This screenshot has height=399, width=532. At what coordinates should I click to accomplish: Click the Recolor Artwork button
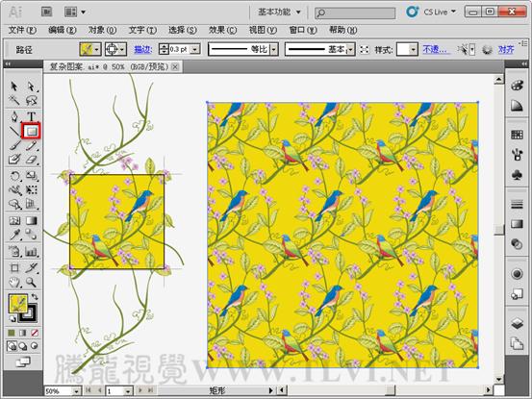[x=487, y=49]
